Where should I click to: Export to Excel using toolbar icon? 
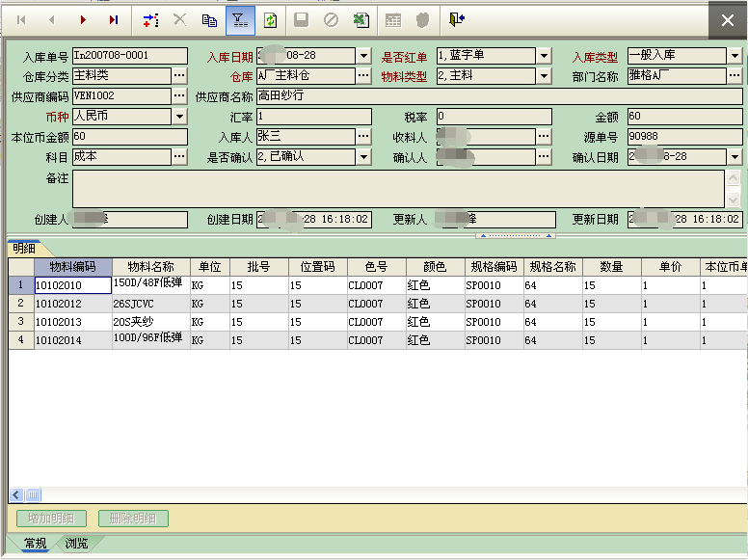tap(360, 19)
